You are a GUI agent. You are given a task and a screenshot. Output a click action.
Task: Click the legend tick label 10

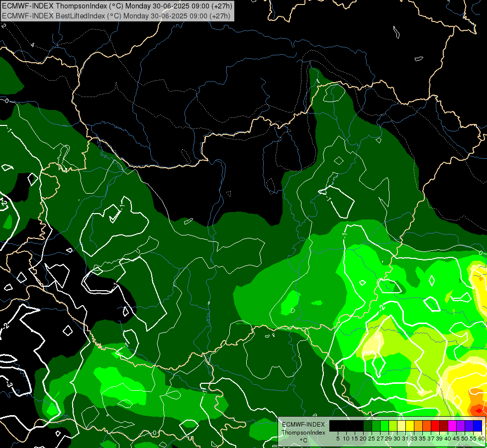pos(346,439)
